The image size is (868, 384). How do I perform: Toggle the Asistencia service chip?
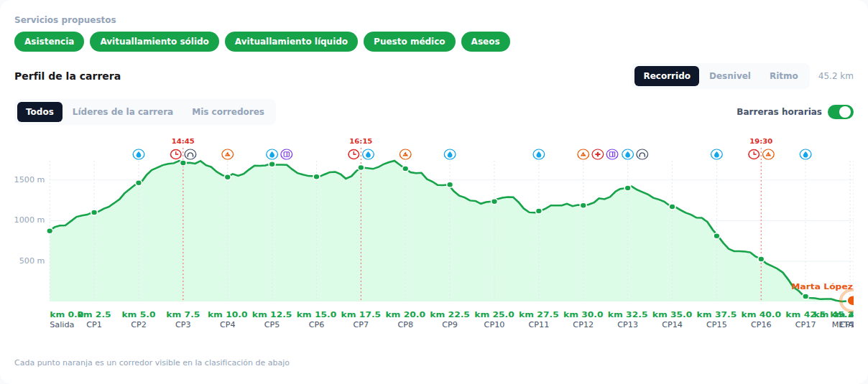50,42
